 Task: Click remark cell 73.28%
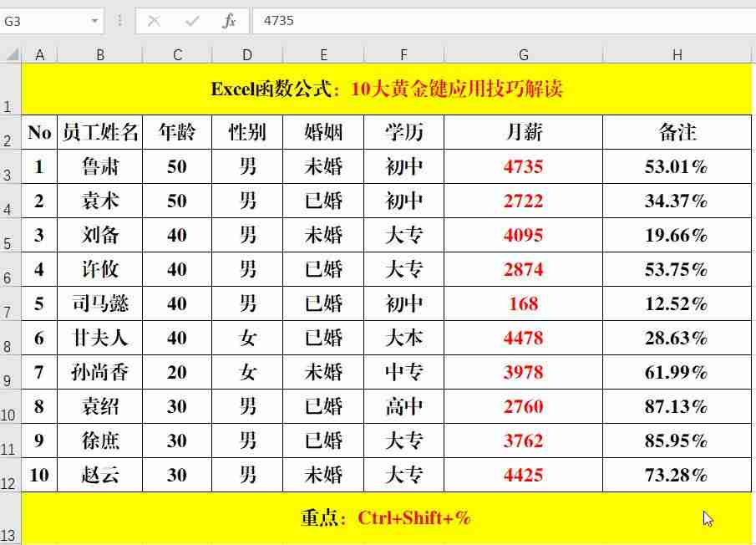[x=677, y=475]
